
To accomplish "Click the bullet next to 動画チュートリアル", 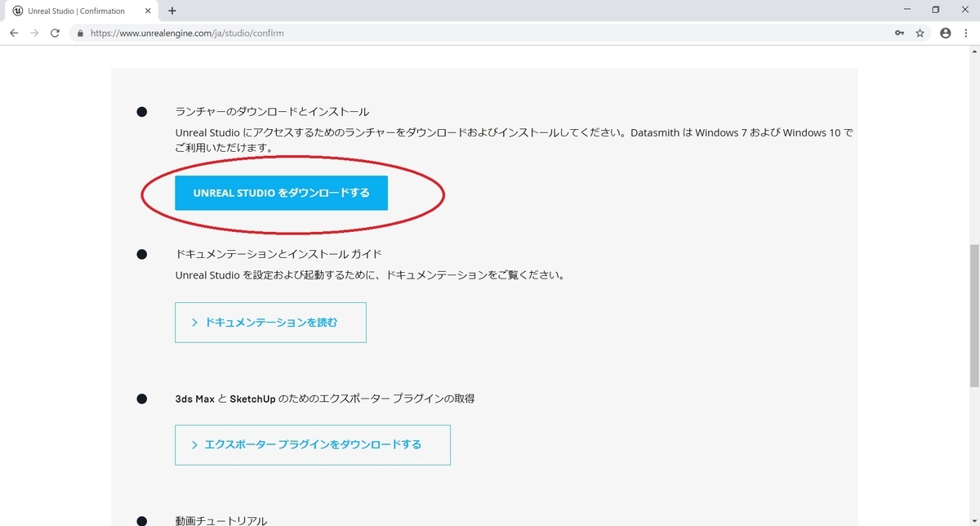I will point(141,519).
